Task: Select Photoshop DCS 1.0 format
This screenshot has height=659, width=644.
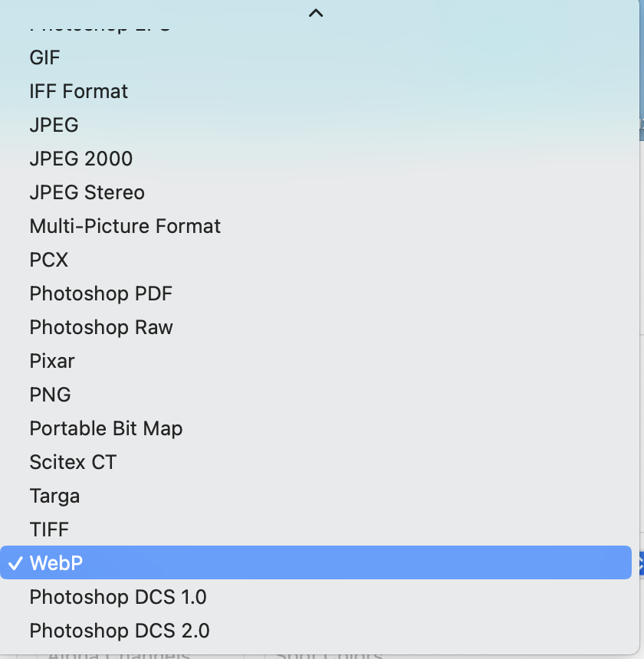Action: (x=117, y=597)
